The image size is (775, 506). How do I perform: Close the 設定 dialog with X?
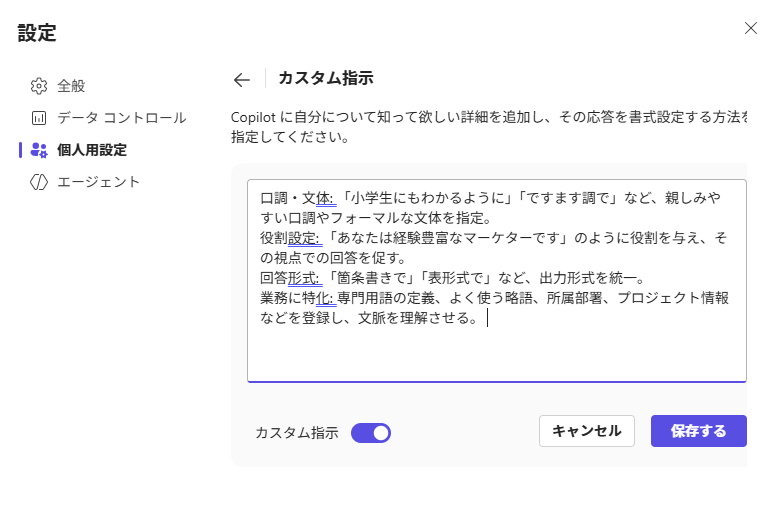coord(751,28)
